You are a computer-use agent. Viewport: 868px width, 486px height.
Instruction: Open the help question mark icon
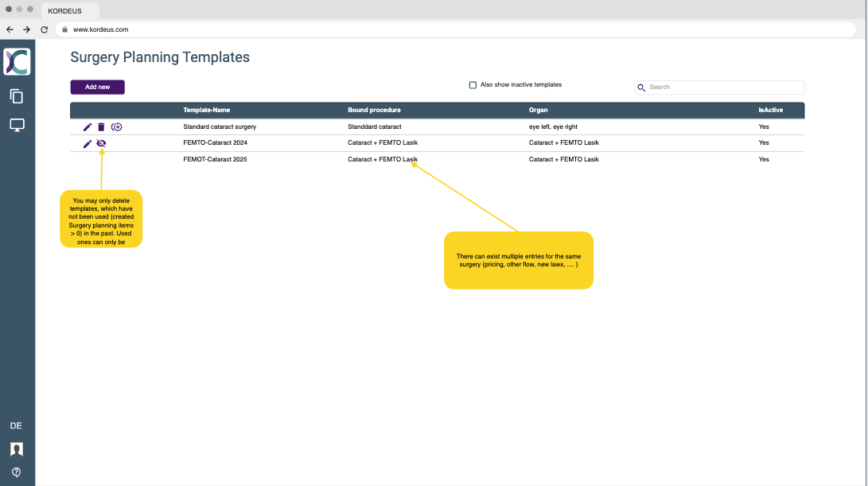[x=17, y=472]
